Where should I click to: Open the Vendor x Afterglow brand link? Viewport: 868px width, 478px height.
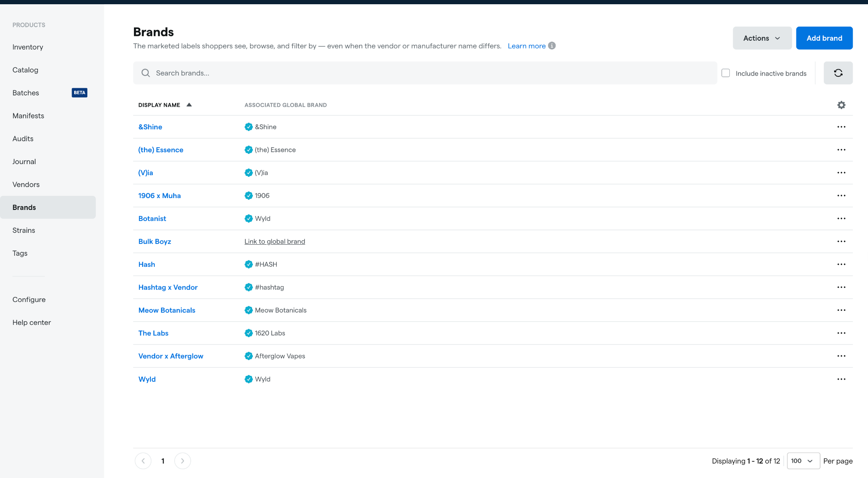coord(171,356)
